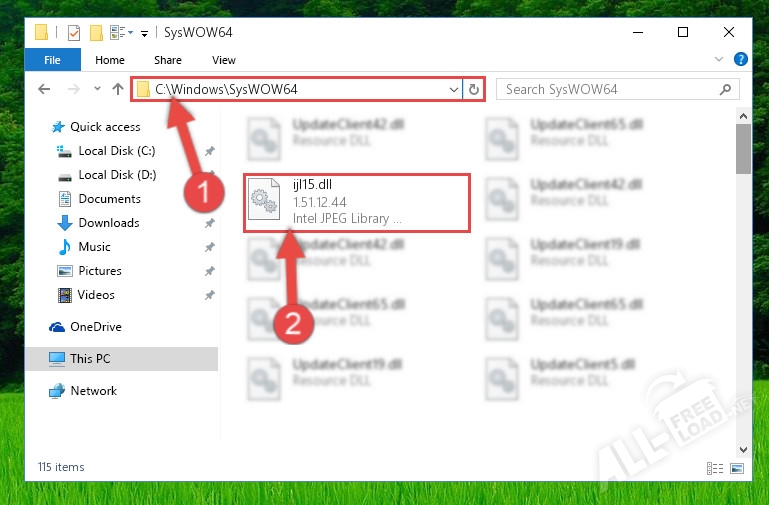This screenshot has width=769, height=505.
Task: Open the ijl15.dll file icon
Action: coord(264,201)
